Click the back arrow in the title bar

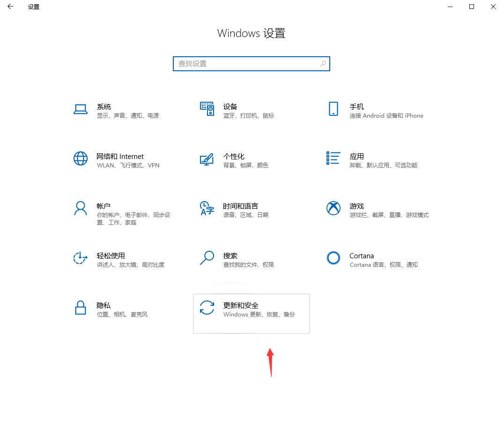[10, 7]
